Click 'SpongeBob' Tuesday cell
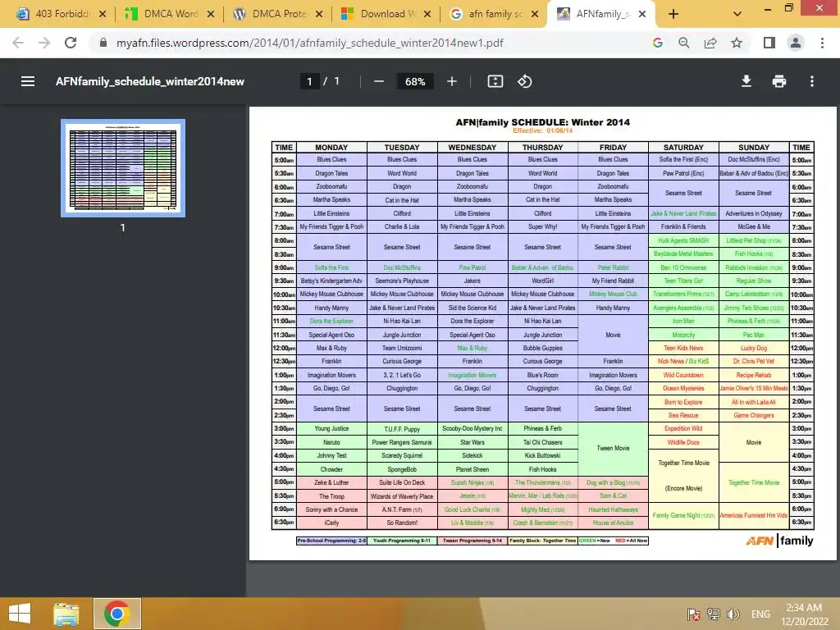 coord(402,469)
